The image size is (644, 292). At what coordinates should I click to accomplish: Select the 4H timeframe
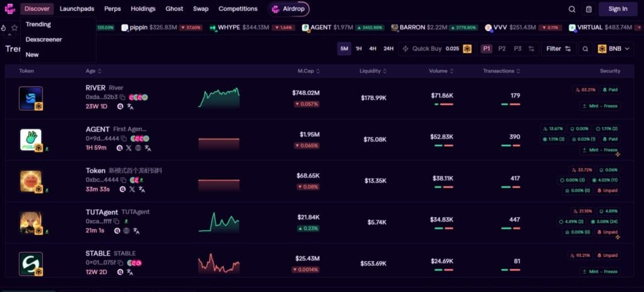tap(372, 49)
